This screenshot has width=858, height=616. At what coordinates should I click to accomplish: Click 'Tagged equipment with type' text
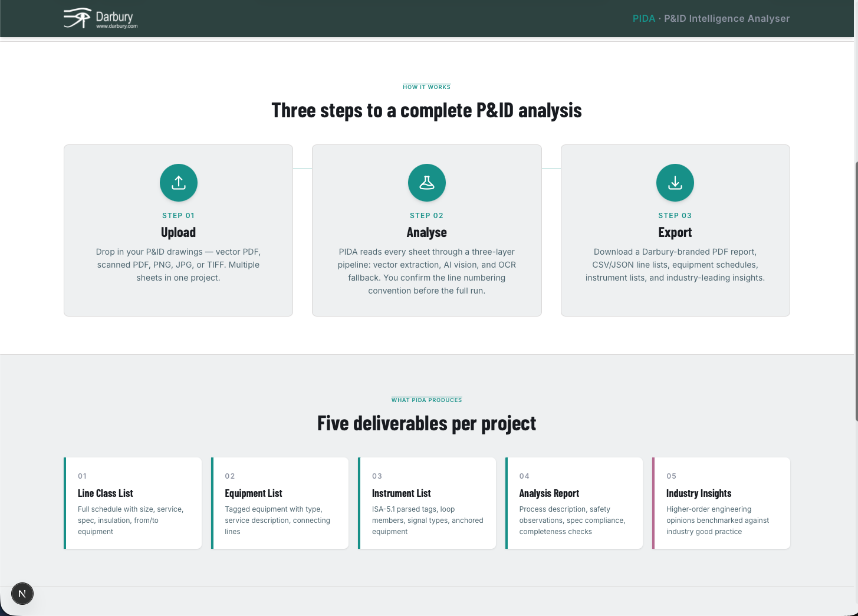(278, 521)
